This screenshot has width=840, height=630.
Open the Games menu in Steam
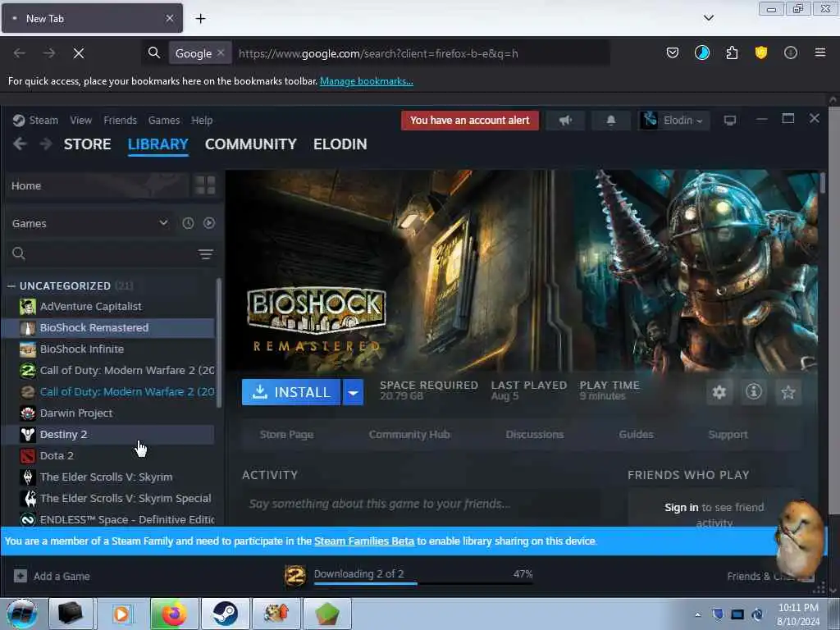(x=164, y=120)
